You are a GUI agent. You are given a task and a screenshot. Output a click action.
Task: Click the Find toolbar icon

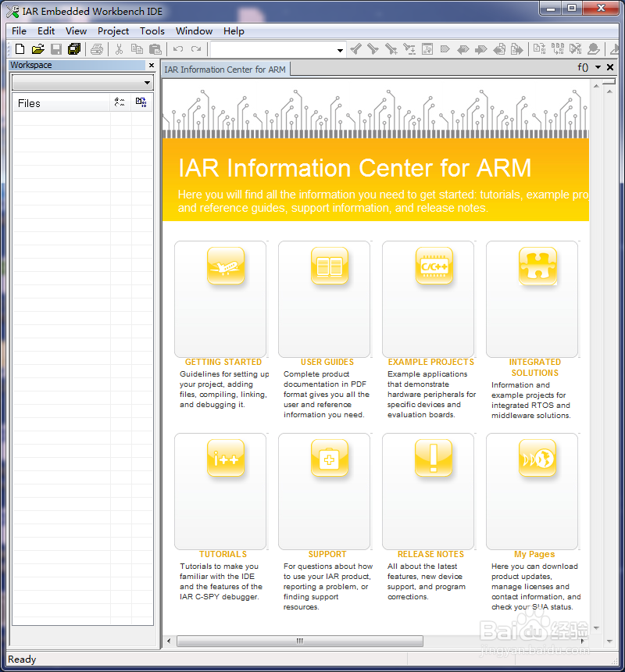[x=391, y=49]
